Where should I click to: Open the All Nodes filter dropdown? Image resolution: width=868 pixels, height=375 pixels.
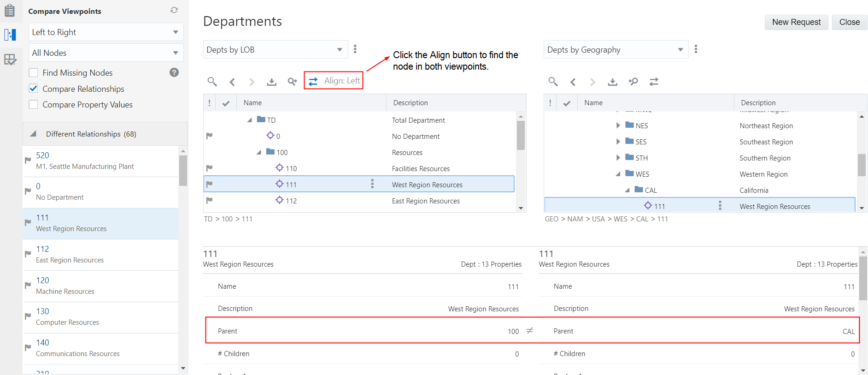(106, 53)
